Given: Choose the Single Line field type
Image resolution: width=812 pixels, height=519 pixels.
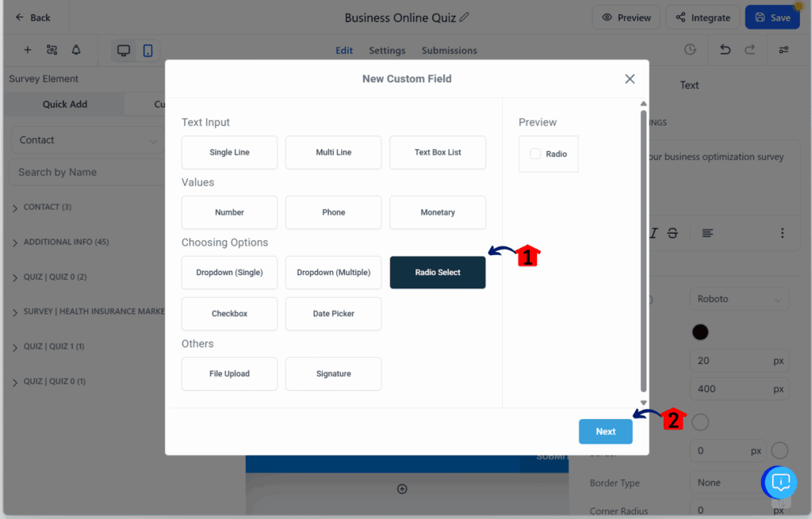Looking at the screenshot, I should (229, 152).
